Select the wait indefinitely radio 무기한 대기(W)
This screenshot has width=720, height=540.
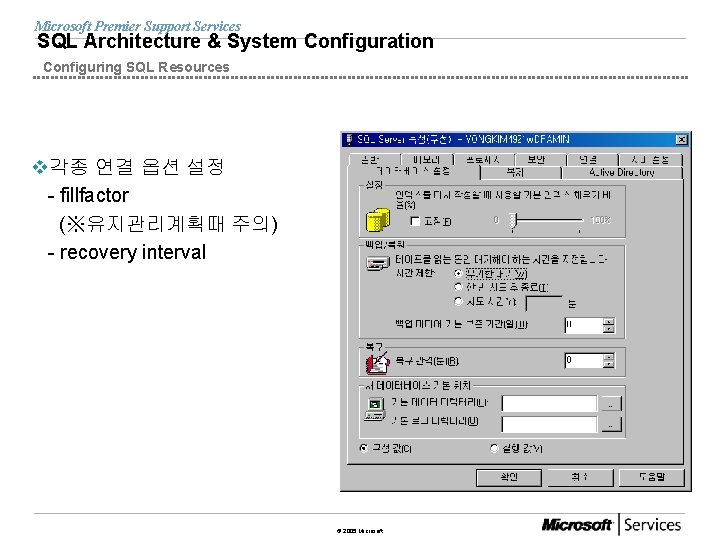coord(457,274)
